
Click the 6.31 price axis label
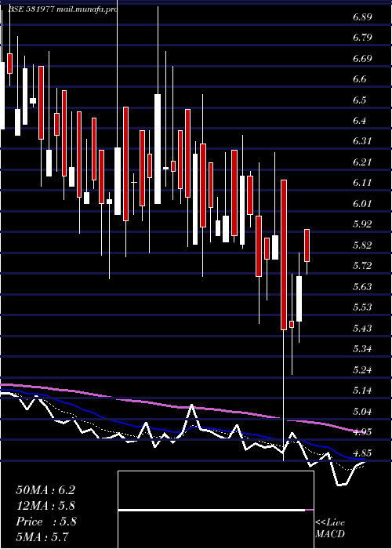362,141
